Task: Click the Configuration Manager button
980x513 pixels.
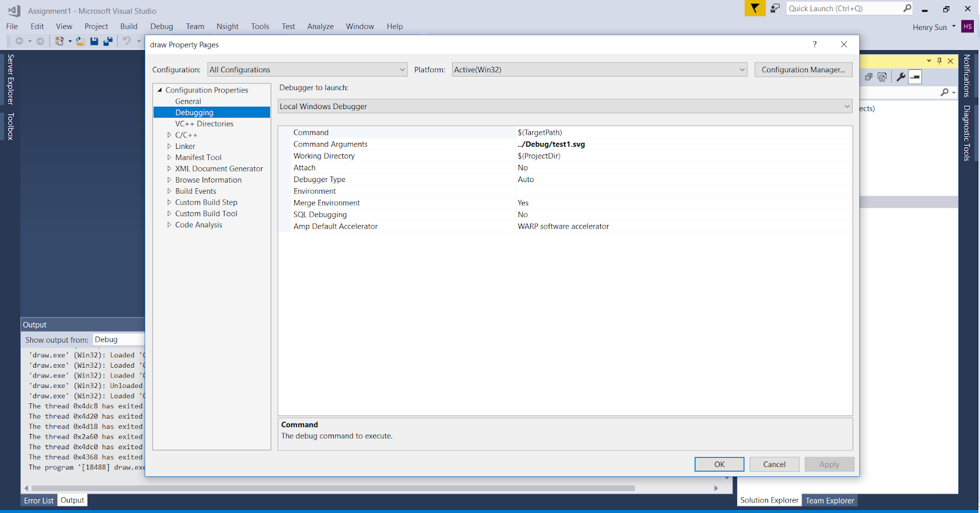Action: click(x=803, y=69)
